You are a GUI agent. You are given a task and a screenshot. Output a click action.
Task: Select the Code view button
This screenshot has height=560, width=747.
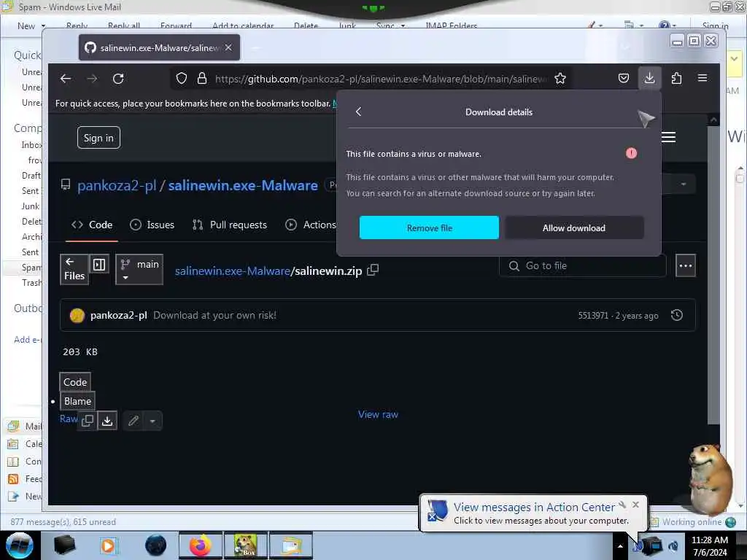pyautogui.click(x=75, y=382)
